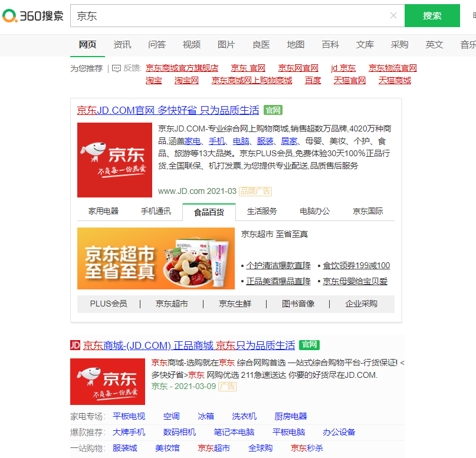The height and width of the screenshot is (458, 476).
Task: Click the 京东超市至省至真 banner image
Action: pyautogui.click(x=156, y=258)
